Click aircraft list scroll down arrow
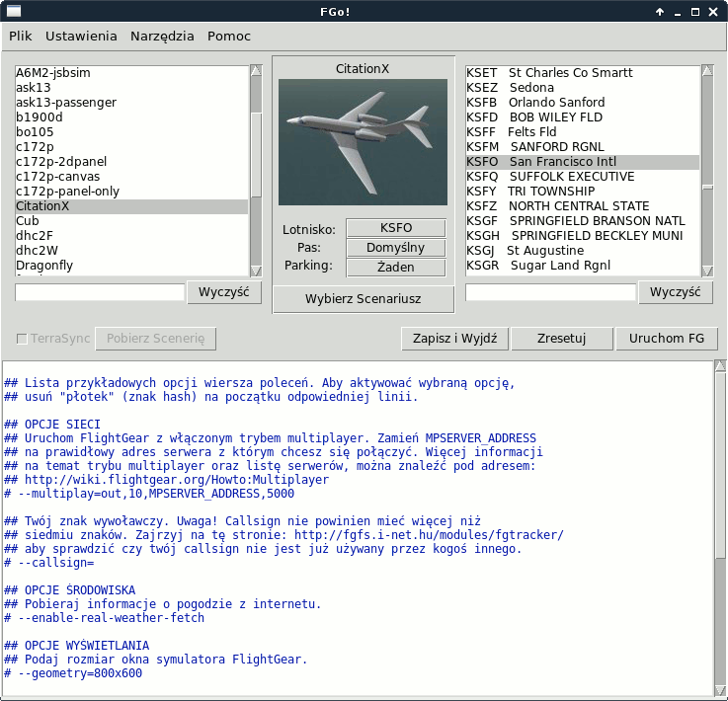Image resolution: width=728 pixels, height=701 pixels. (256, 271)
